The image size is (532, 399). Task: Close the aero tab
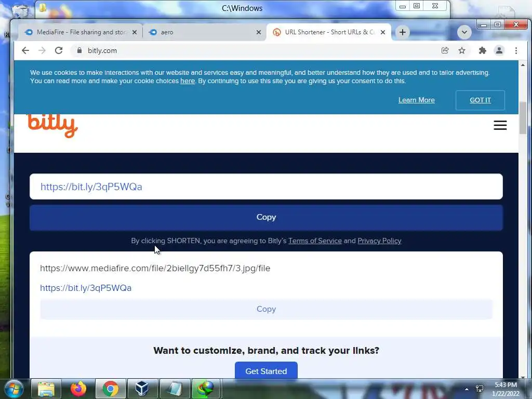coord(259,32)
